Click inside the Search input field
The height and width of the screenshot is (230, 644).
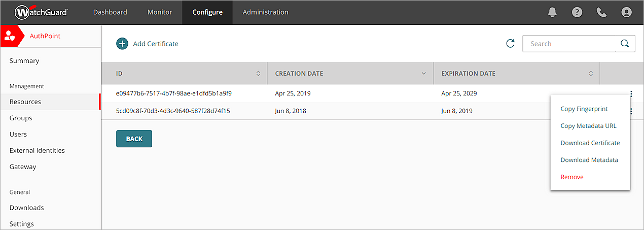click(x=569, y=44)
